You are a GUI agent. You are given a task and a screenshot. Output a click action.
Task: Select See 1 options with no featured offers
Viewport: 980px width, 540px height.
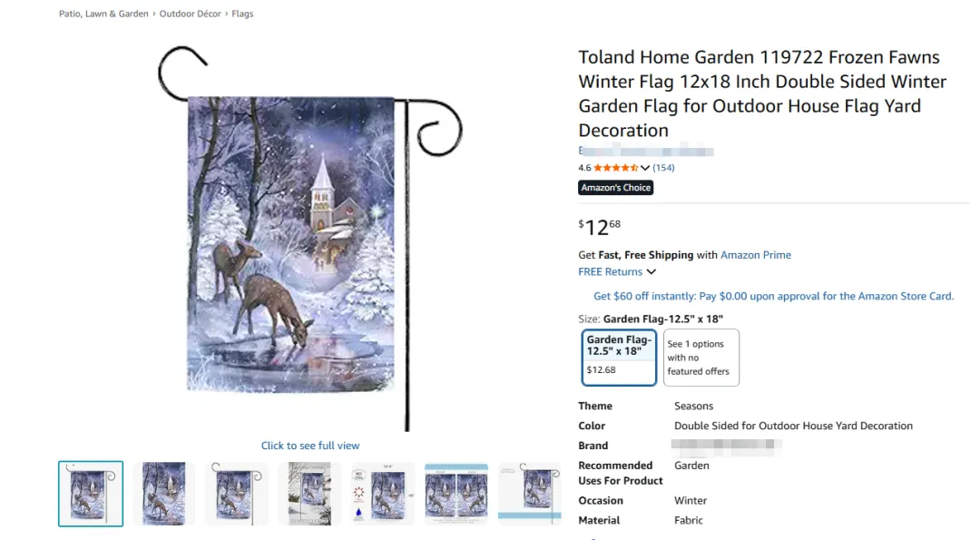[x=701, y=358]
